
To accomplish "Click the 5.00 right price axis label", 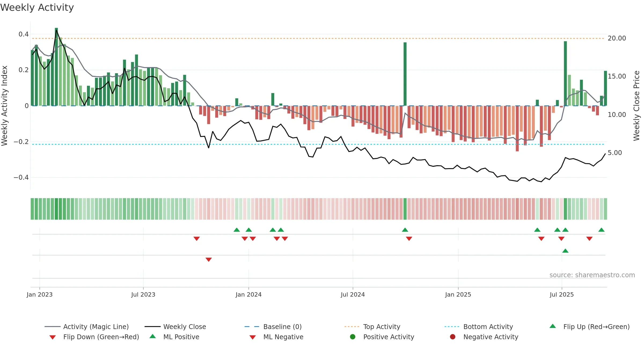I will pyautogui.click(x=615, y=153).
